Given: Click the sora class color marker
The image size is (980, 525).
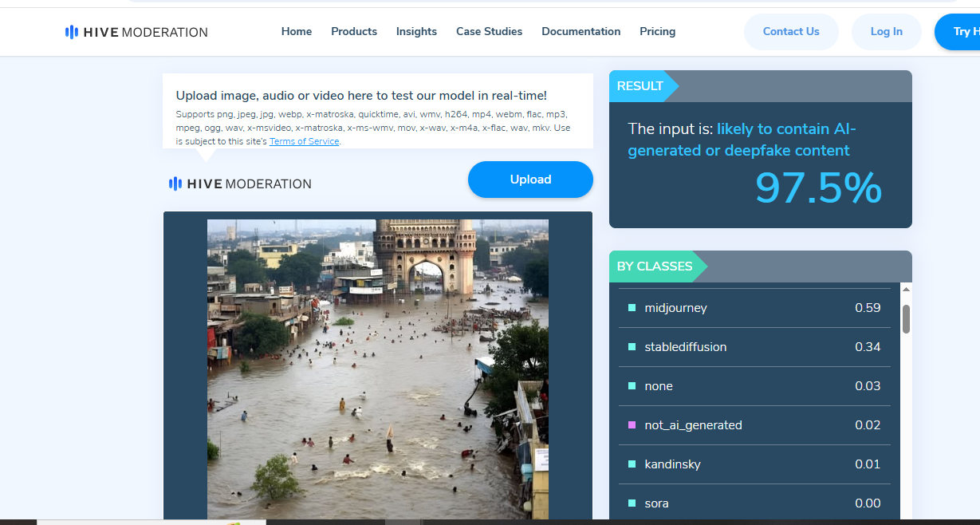Looking at the screenshot, I should [x=632, y=503].
